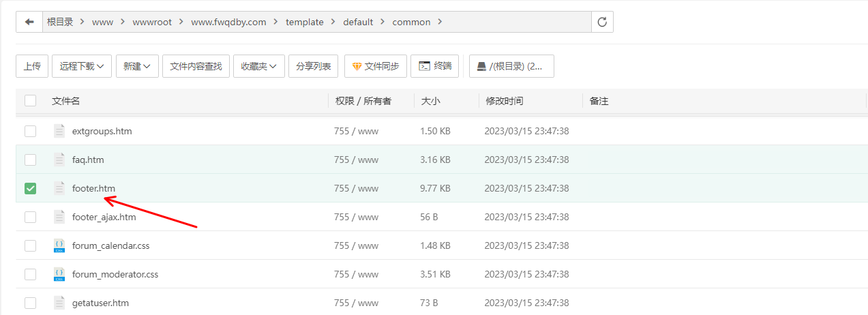Image resolution: width=868 pixels, height=315 pixels.
Task: Click the upload (上传) button
Action: (32, 66)
